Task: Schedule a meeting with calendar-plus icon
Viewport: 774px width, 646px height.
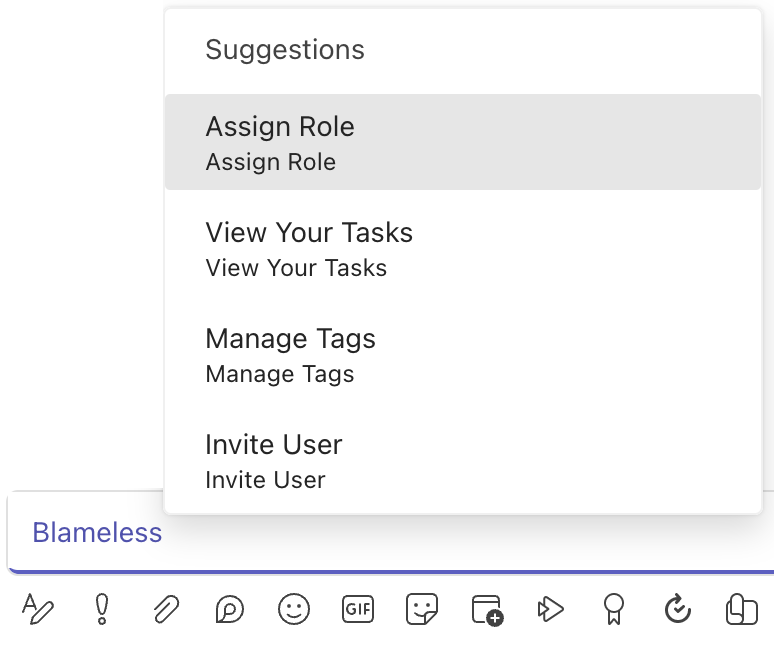Action: click(x=487, y=610)
